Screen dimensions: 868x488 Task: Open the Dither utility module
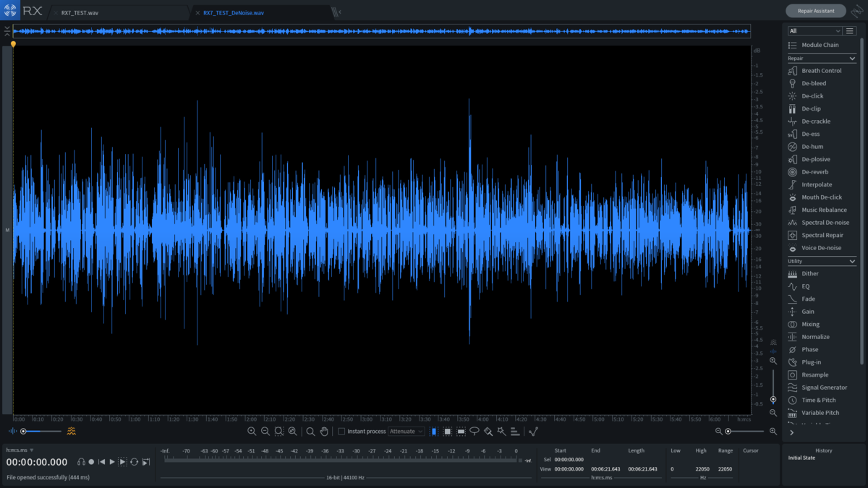(822, 274)
